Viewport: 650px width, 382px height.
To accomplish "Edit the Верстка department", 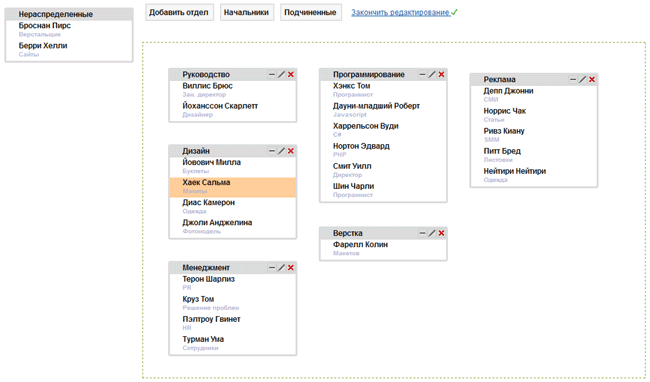I will [432, 233].
